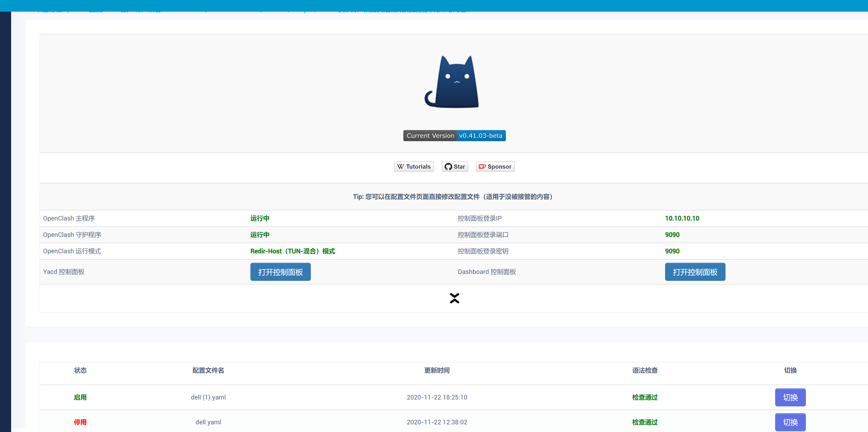Open the Tutorials wiki button

[414, 167]
